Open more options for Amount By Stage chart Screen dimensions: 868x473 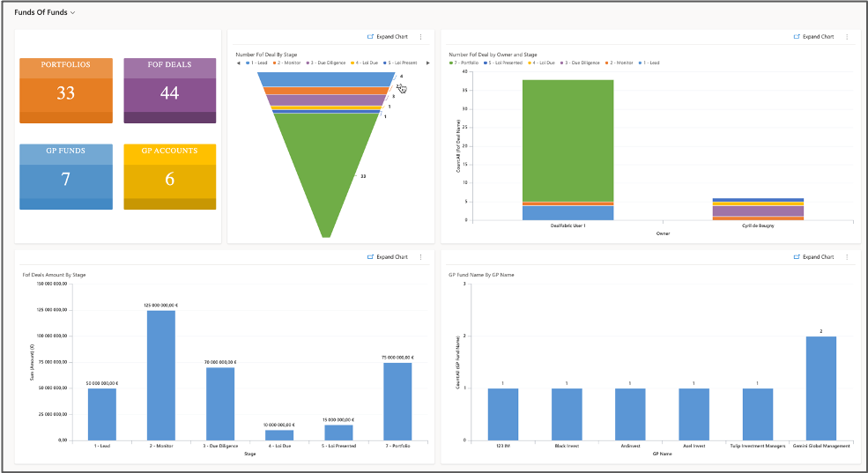pyautogui.click(x=420, y=256)
